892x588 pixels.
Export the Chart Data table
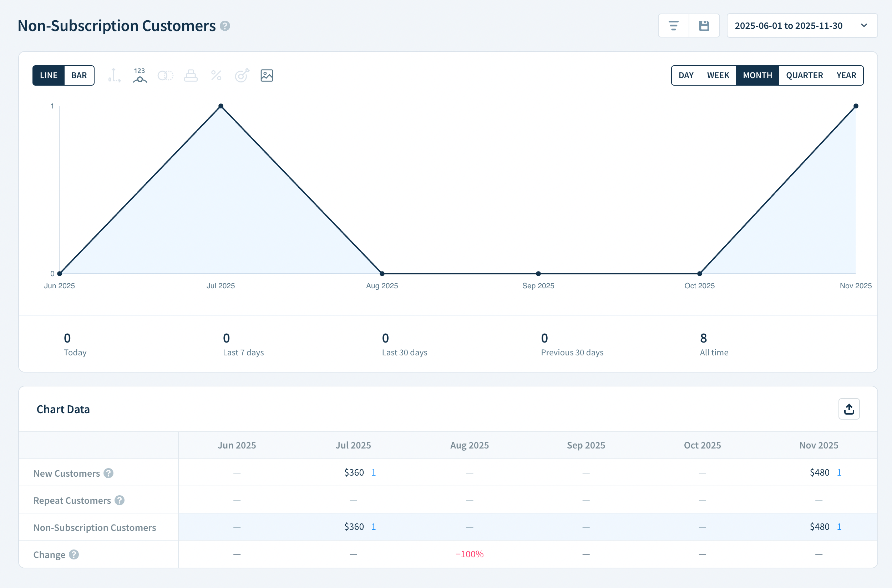[848, 409]
